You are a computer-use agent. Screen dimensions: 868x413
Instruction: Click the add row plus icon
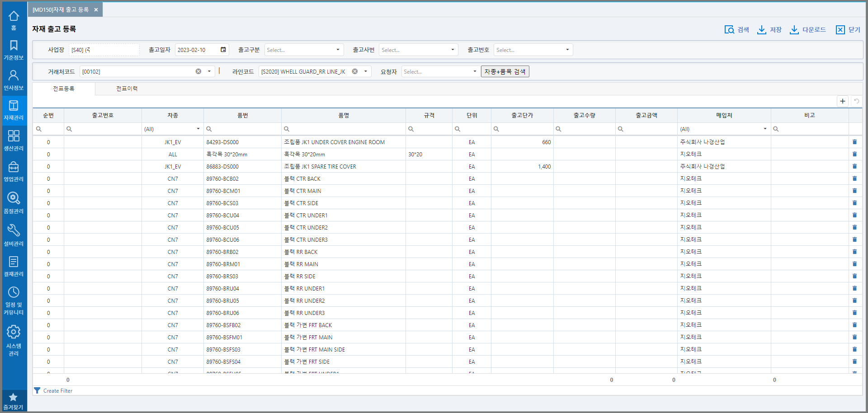click(x=842, y=101)
